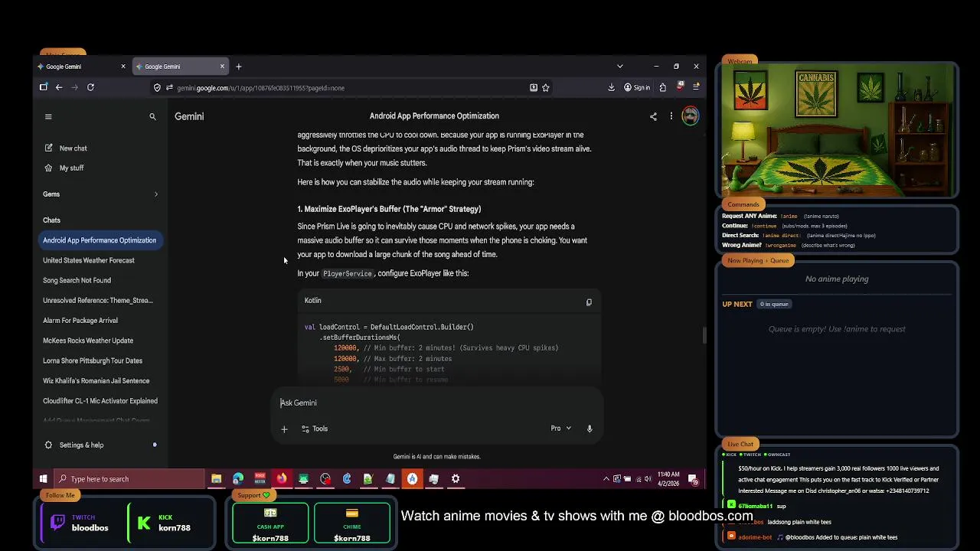Show hidden system tray icons
Image resolution: width=980 pixels, height=551 pixels.
click(606, 479)
